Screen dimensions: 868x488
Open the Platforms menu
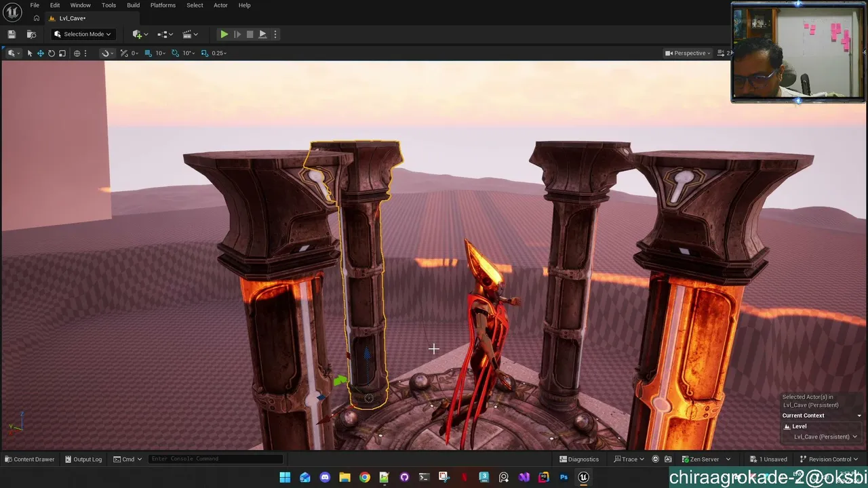tap(163, 5)
